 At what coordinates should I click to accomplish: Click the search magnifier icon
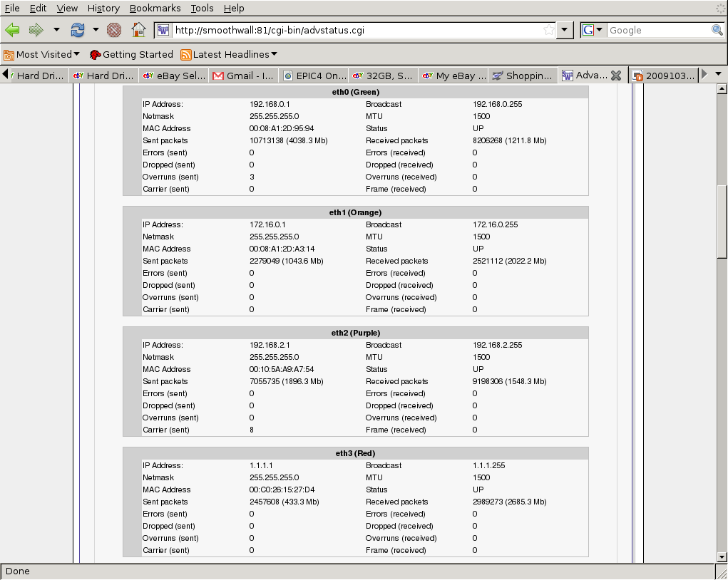click(717, 30)
